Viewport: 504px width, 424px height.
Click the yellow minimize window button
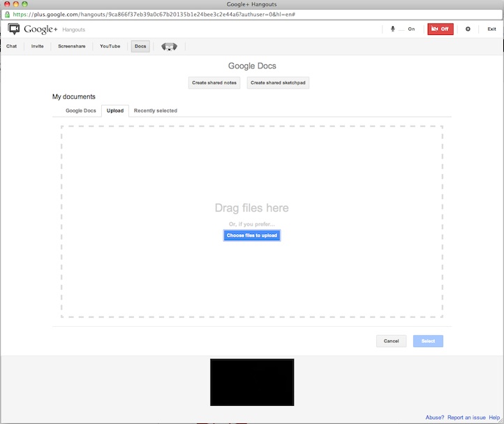point(16,4)
